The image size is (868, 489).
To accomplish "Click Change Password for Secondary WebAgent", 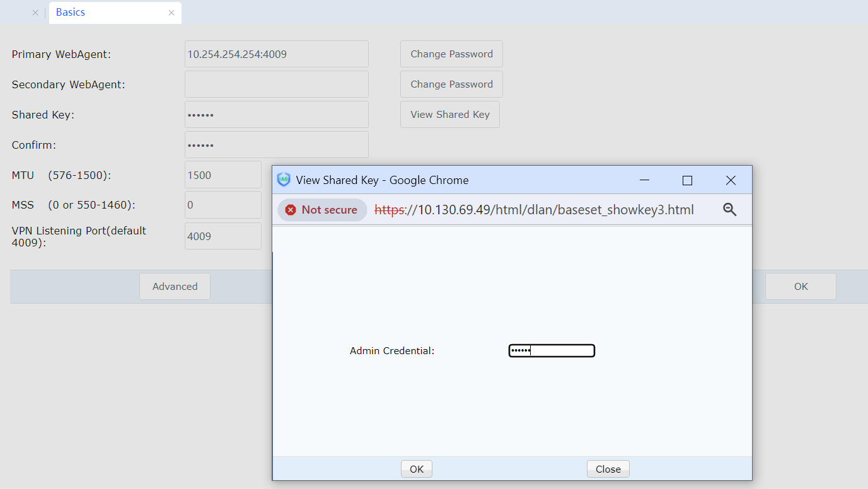I will click(451, 84).
